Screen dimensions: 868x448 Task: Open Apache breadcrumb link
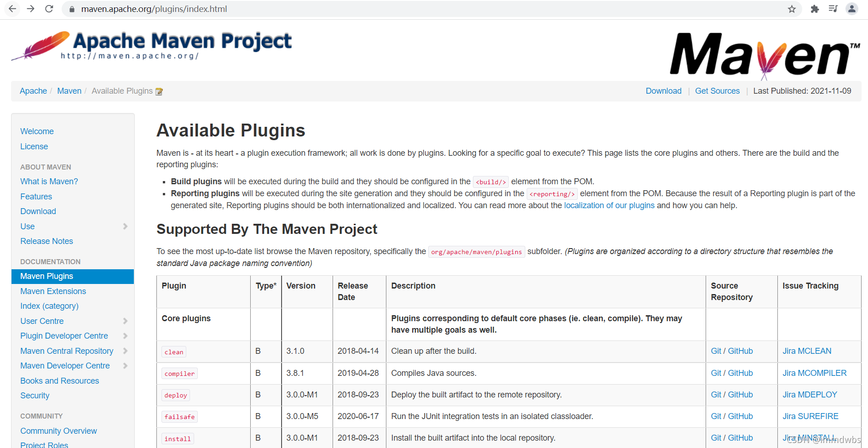33,91
